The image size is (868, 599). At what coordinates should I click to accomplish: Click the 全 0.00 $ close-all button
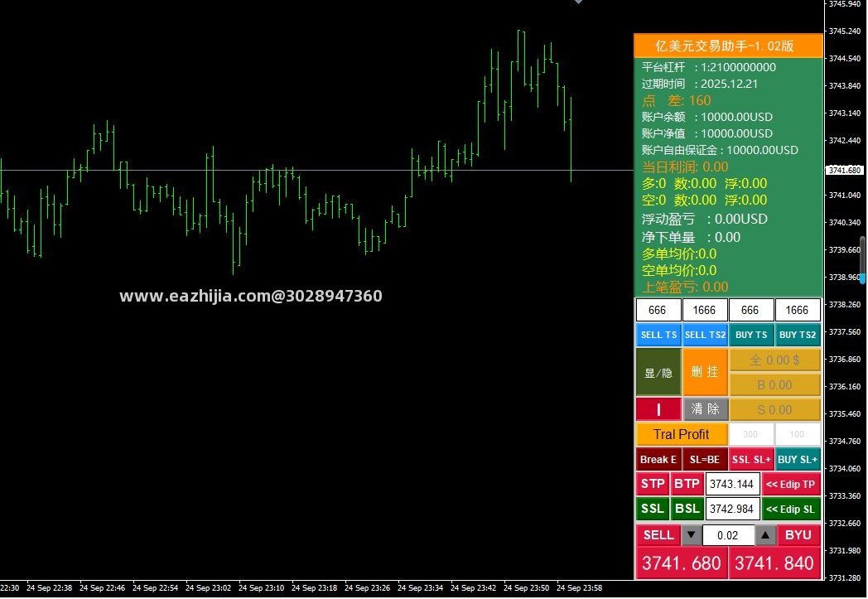tap(774, 360)
